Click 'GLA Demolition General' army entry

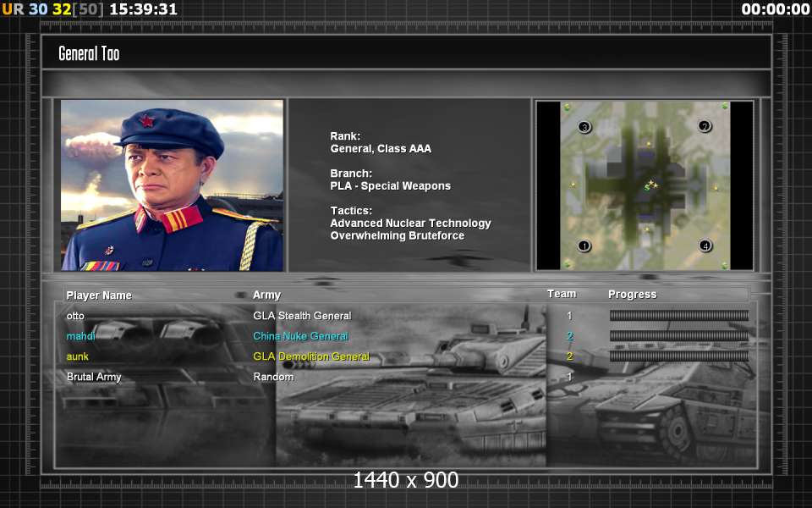pyautogui.click(x=311, y=356)
